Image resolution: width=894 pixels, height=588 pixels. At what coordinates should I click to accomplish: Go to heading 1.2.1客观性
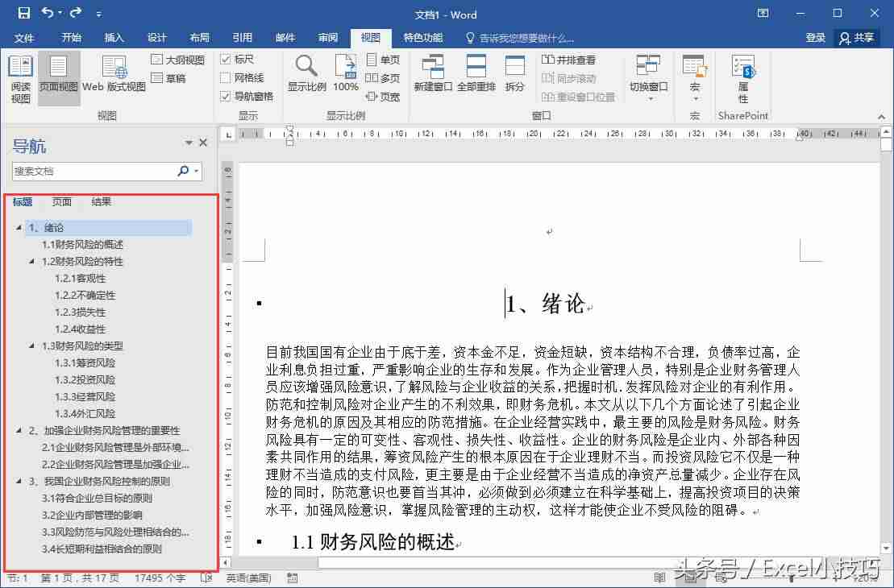(x=80, y=278)
